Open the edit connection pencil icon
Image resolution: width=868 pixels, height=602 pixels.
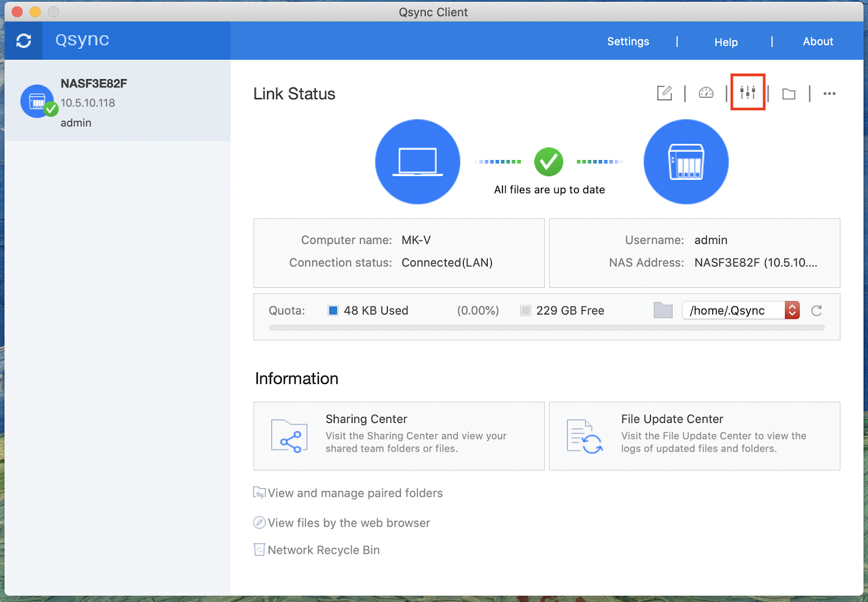(x=664, y=93)
